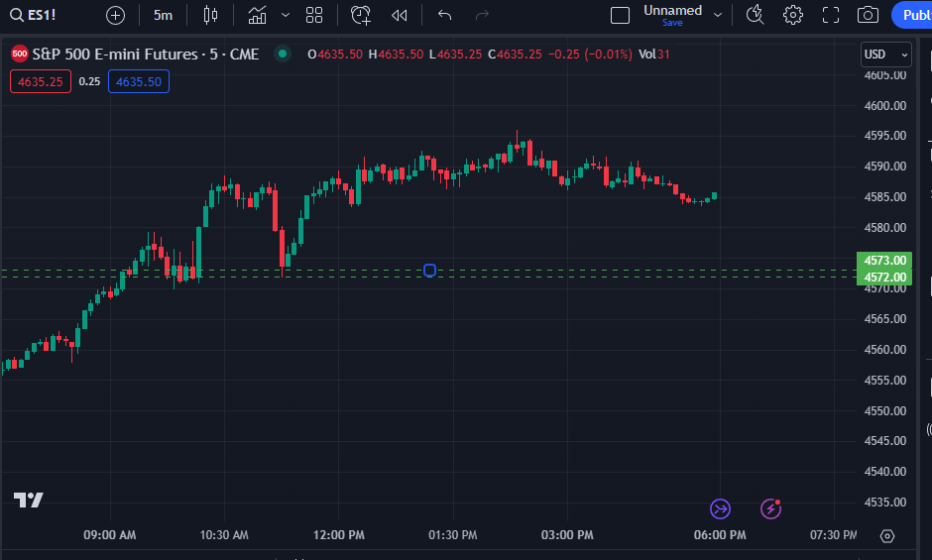Click the TradingView logo on chart
This screenshot has width=932, height=560.
click(x=29, y=500)
